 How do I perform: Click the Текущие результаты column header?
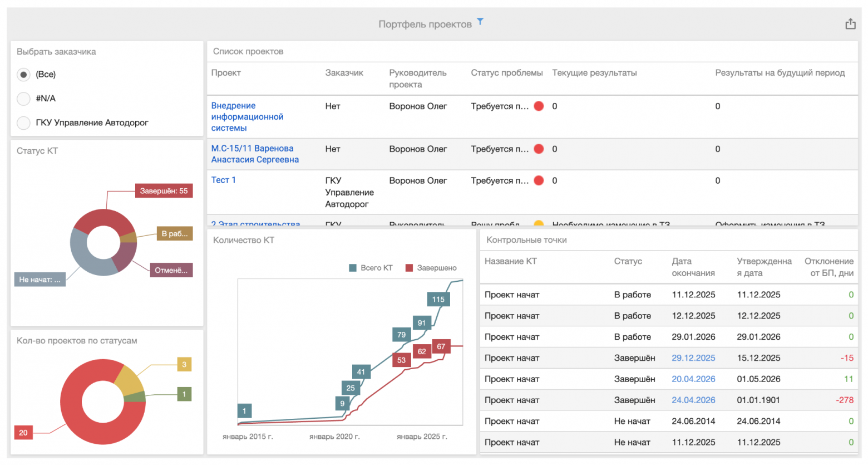click(594, 73)
